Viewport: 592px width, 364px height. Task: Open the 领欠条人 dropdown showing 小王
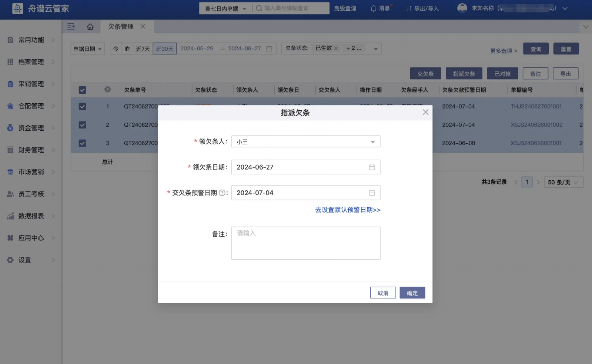pyautogui.click(x=305, y=142)
